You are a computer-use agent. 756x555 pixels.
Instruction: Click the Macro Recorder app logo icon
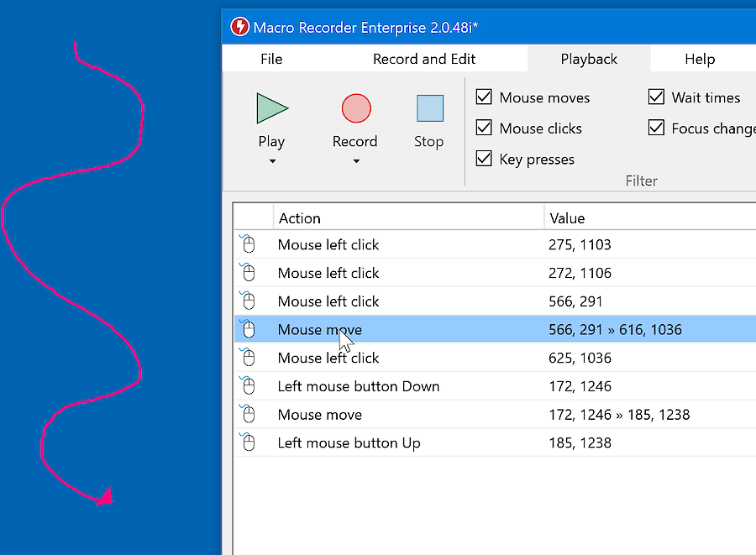240,28
